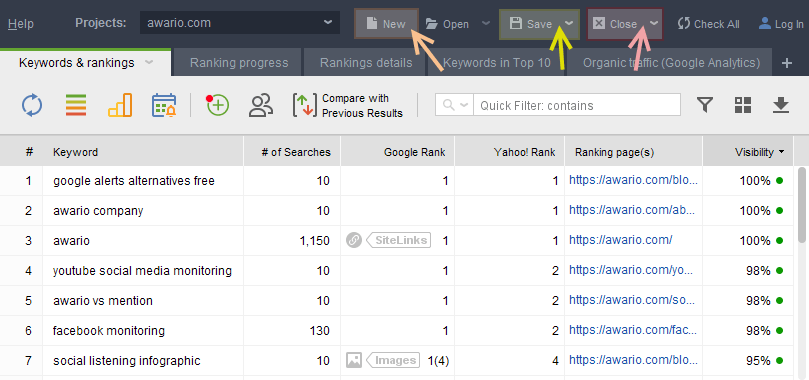Click the download export icon
Viewport: 809px width, 380px height.
(x=781, y=105)
